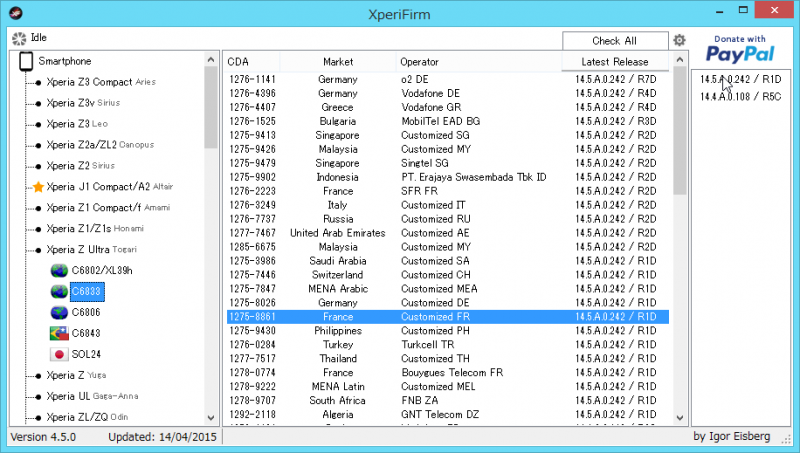Sort by the Latest Release column header
Viewport: 800px width, 453px height.
click(x=615, y=62)
